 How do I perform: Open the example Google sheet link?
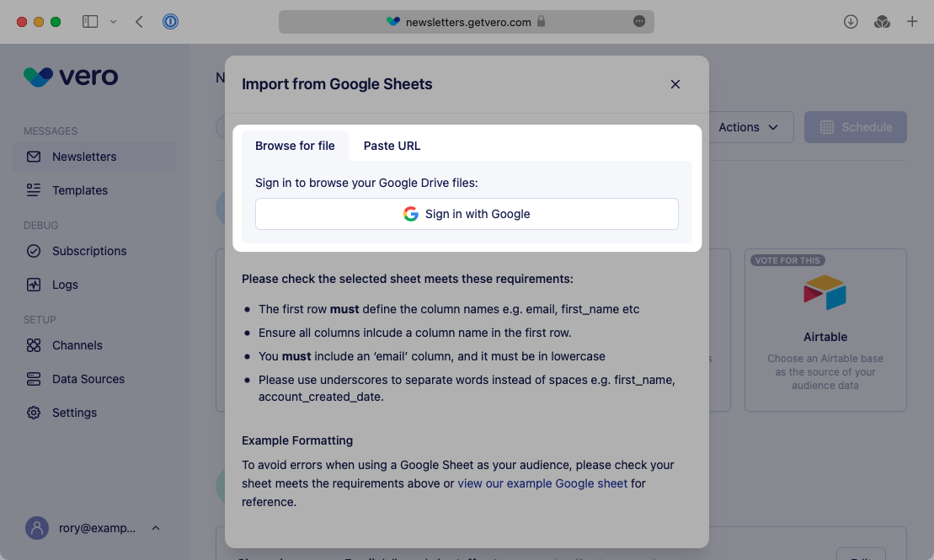542,483
